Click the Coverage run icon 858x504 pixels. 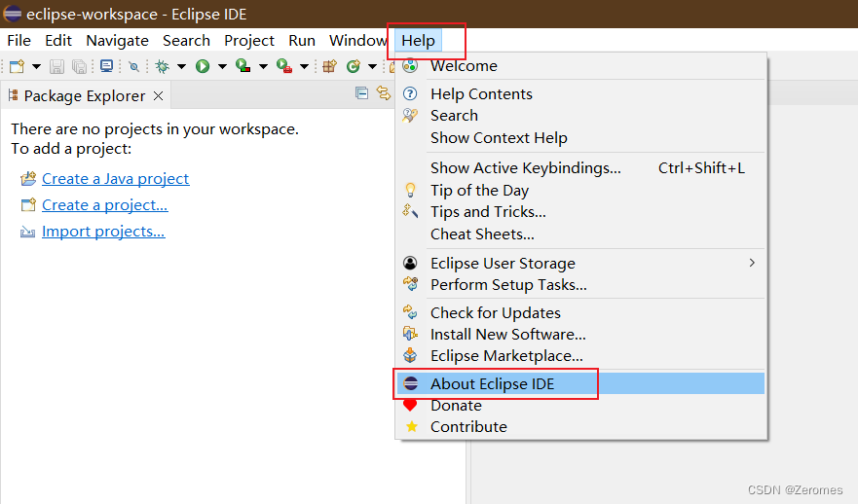[x=242, y=67]
